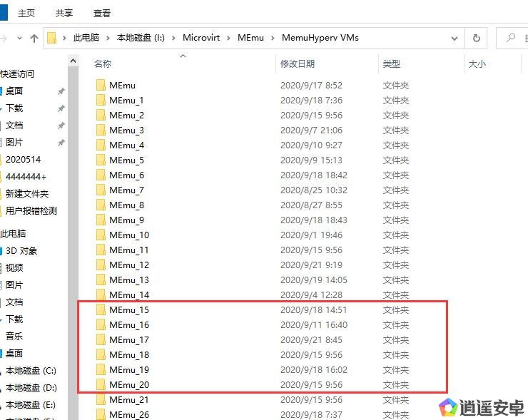Click the refresh button beside address bar

tap(476, 38)
